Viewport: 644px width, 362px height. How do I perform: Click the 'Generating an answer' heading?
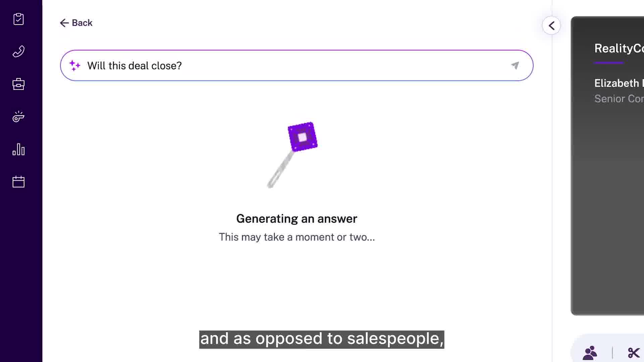297,219
